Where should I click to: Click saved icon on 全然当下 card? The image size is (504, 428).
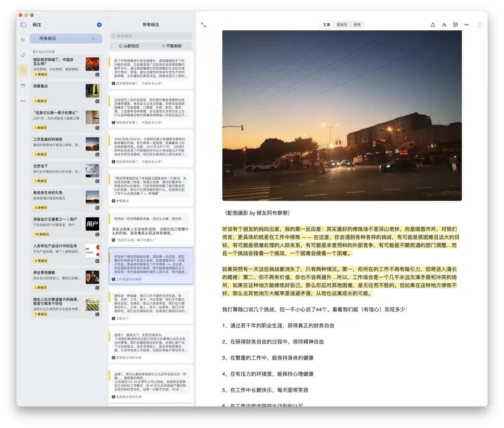coord(98,181)
